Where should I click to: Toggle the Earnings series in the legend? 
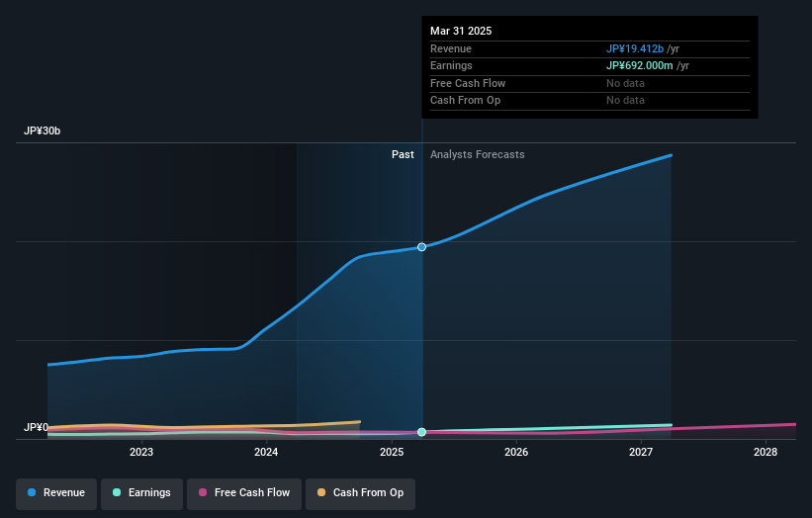point(141,493)
